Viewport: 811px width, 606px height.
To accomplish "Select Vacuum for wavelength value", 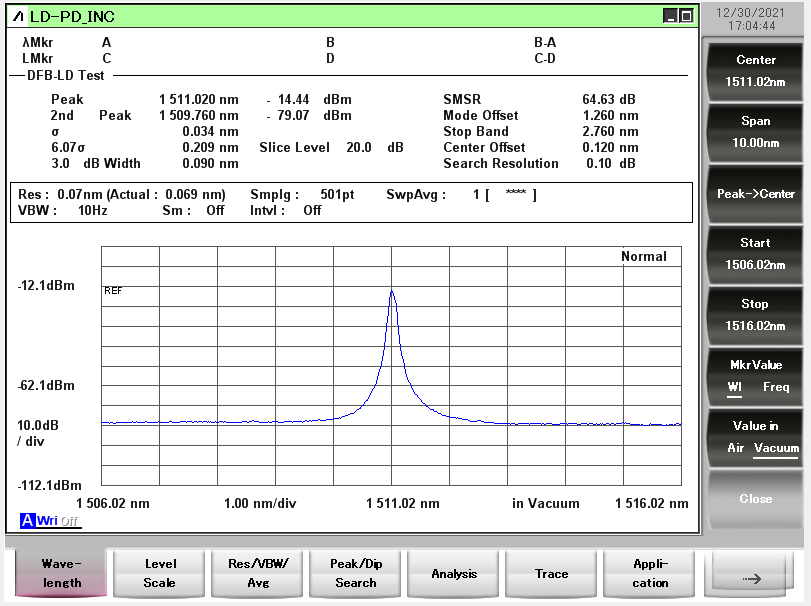I will pos(776,448).
